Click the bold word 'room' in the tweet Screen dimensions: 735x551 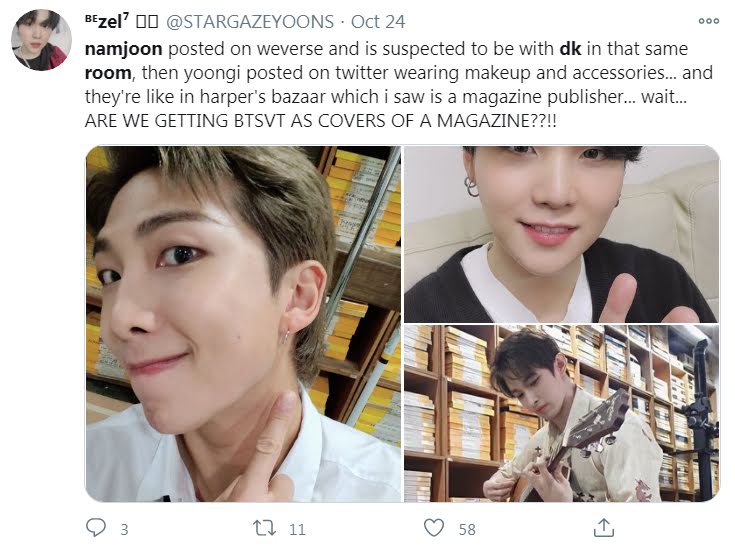pyautogui.click(x=108, y=73)
